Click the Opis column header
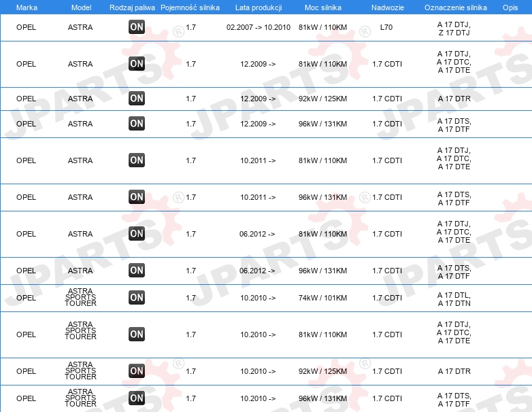This screenshot has width=532, height=412. tap(510, 7)
